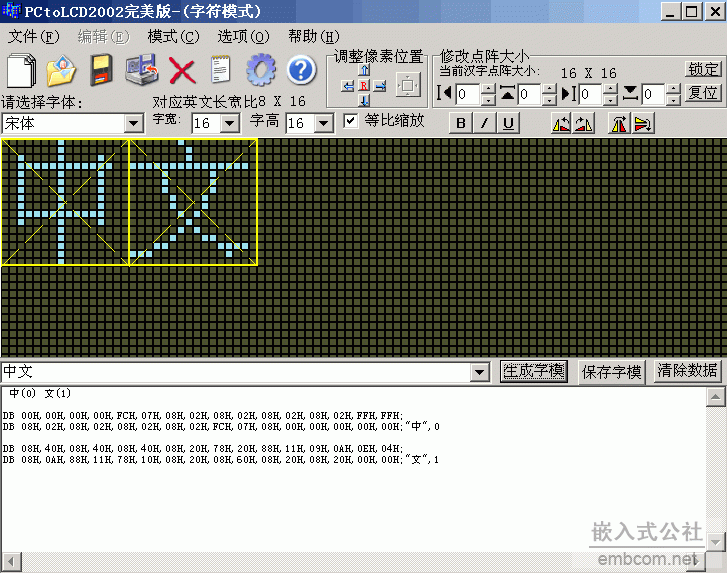Decrease the top margin spinner value
727x573 pixels.
click(x=549, y=99)
